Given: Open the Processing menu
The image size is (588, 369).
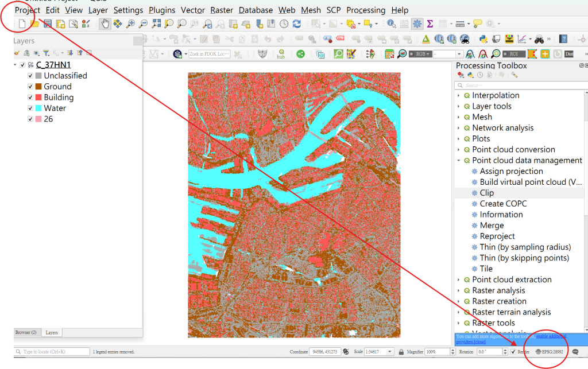Looking at the screenshot, I should pyautogui.click(x=366, y=10).
